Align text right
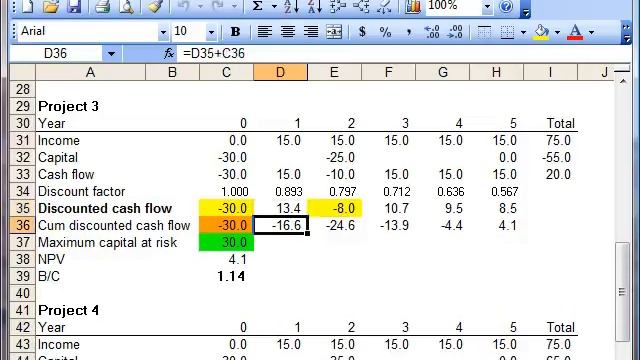This screenshot has height=360, width=640. click(311, 31)
